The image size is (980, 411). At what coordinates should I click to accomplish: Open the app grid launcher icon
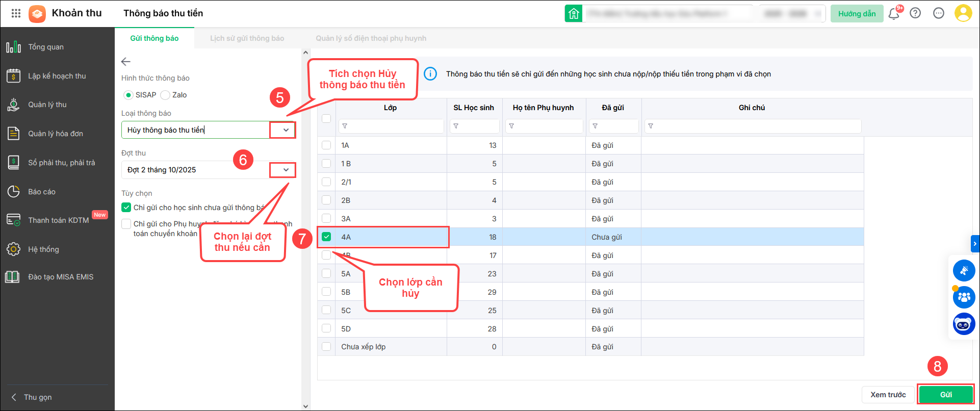[16, 13]
